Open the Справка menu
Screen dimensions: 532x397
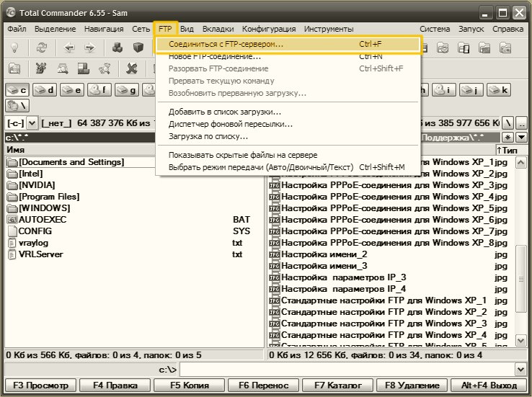(507, 29)
